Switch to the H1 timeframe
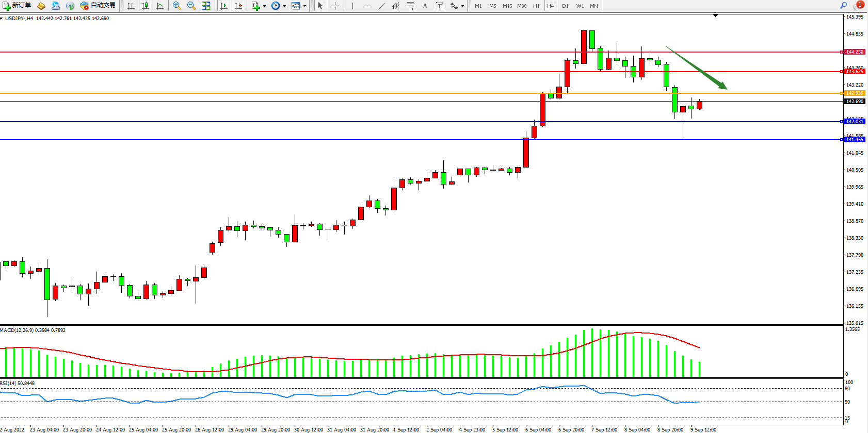Viewport: 868px width, 433px height. 536,6
